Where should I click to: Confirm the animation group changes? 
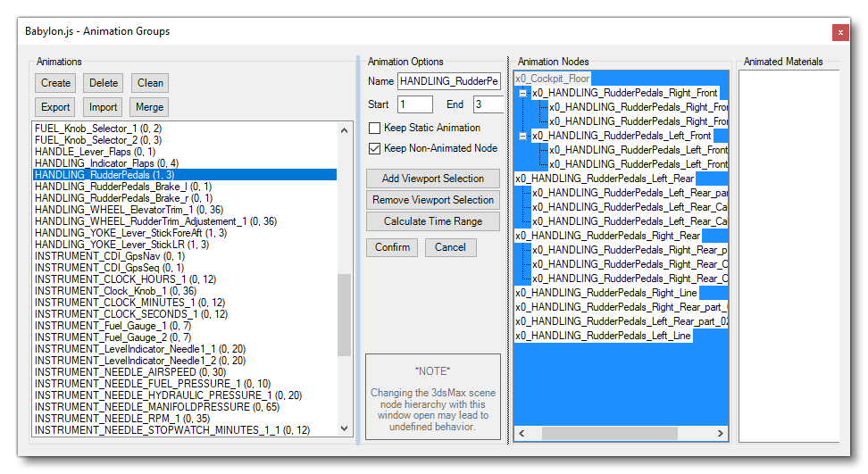[392, 247]
